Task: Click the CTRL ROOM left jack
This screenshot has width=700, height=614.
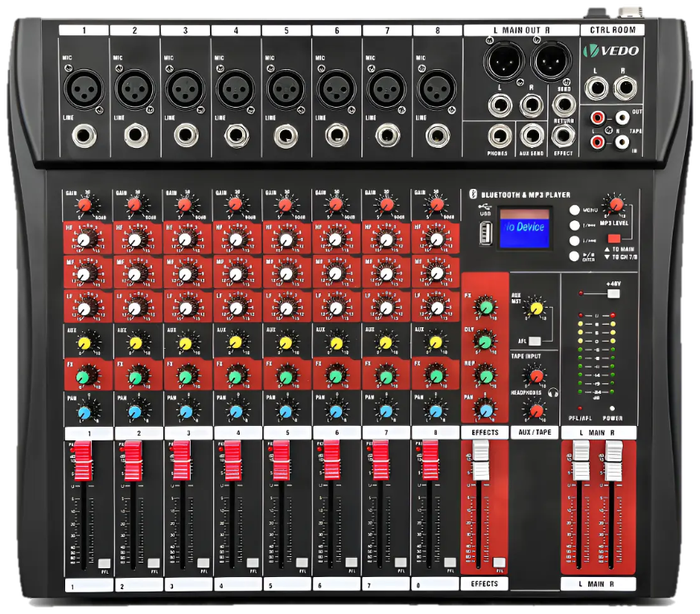Action: [x=596, y=88]
